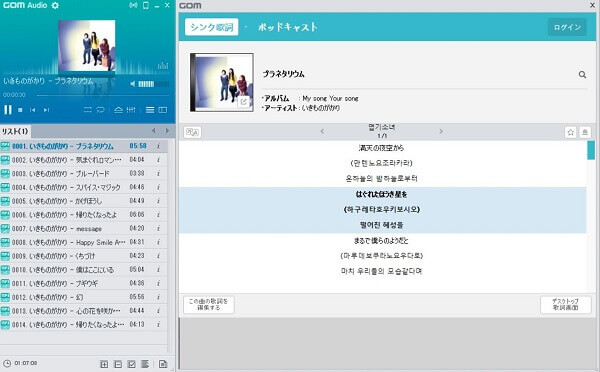
Task: Click the broadcast/streaming icon in title bar
Action: (133, 5)
